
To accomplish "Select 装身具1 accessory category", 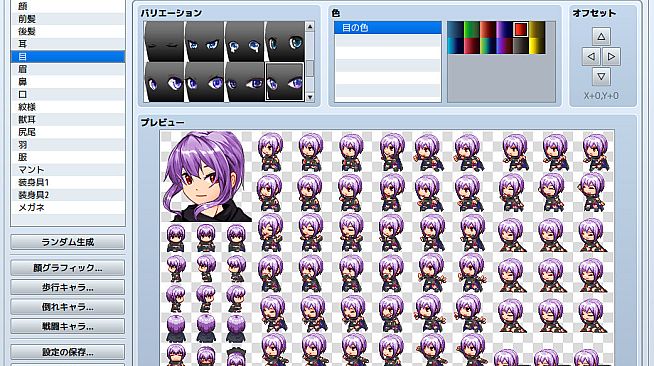I will [x=68, y=182].
